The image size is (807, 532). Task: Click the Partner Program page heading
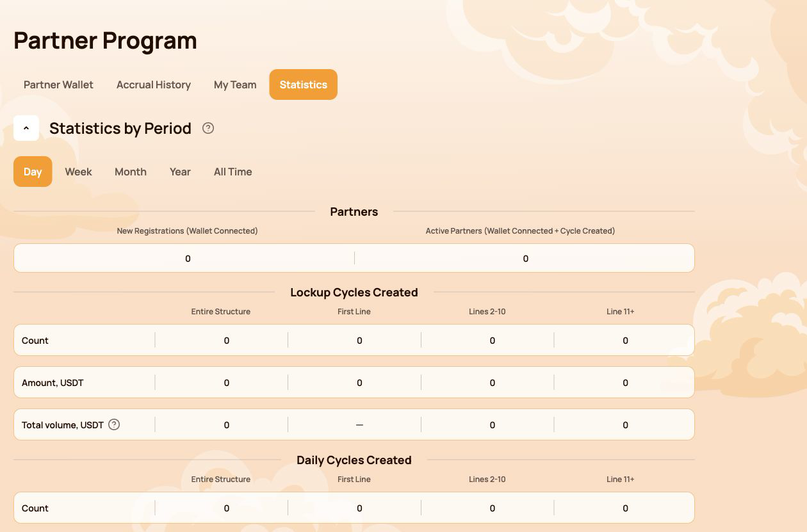click(105, 40)
